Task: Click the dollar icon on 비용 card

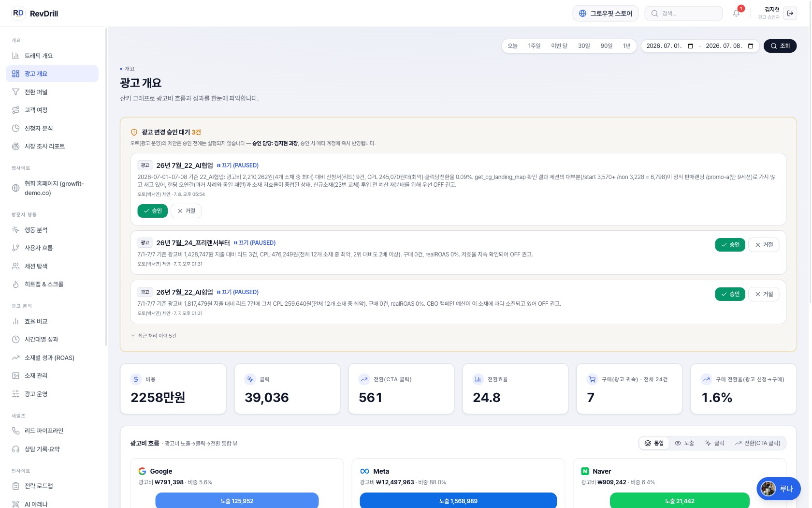Action: click(x=136, y=379)
